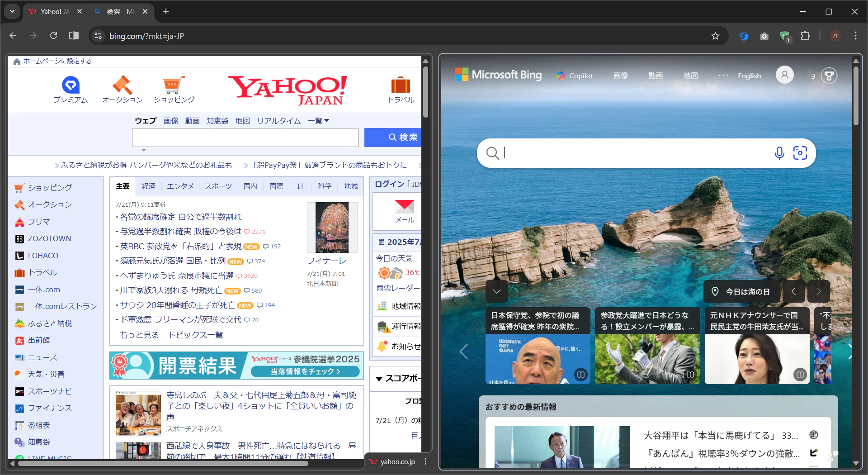The height and width of the screenshot is (475, 868).
Task: Open the Chrome three-dot menu
Action: [855, 36]
